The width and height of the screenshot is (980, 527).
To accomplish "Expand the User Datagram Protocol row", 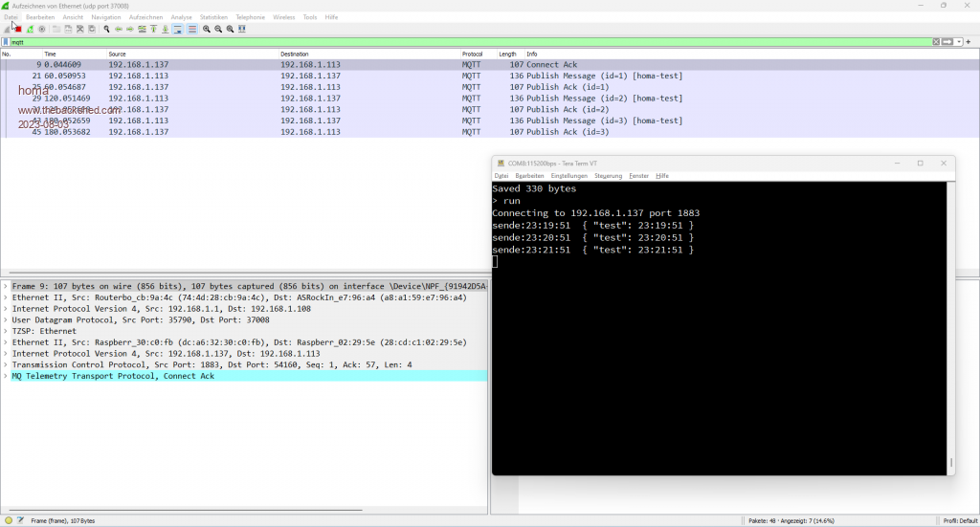I will click(x=6, y=319).
